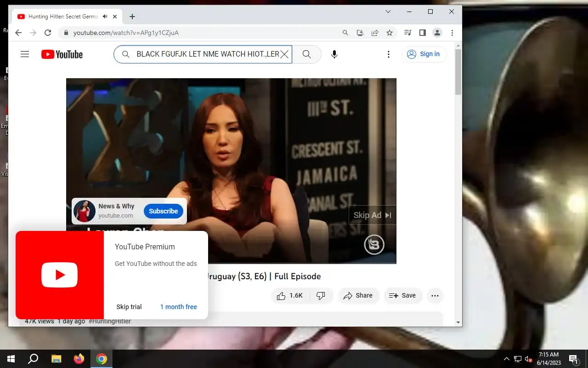This screenshot has width=588, height=368.
Task: Click the red YouTube Premium play logo
Action: 60,275
